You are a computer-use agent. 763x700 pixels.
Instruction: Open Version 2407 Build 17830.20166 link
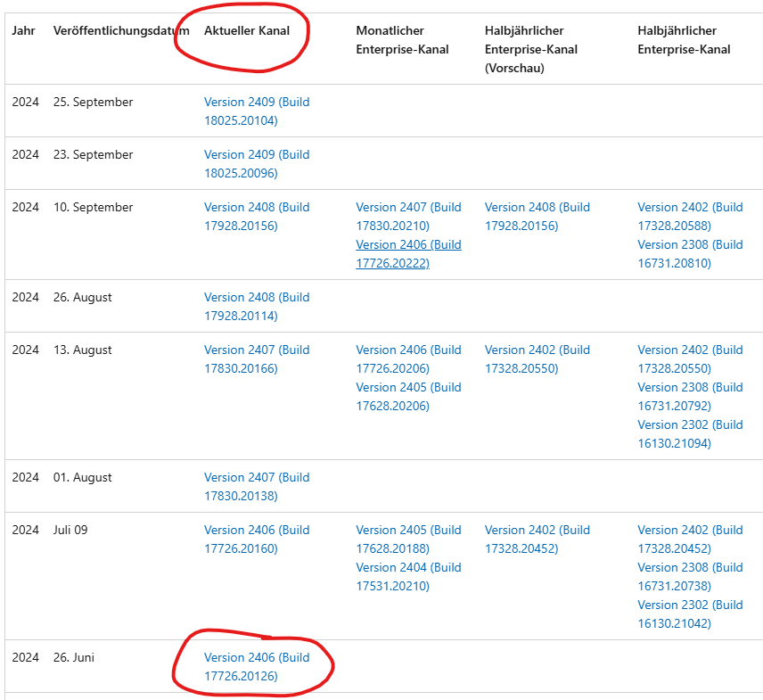257,358
